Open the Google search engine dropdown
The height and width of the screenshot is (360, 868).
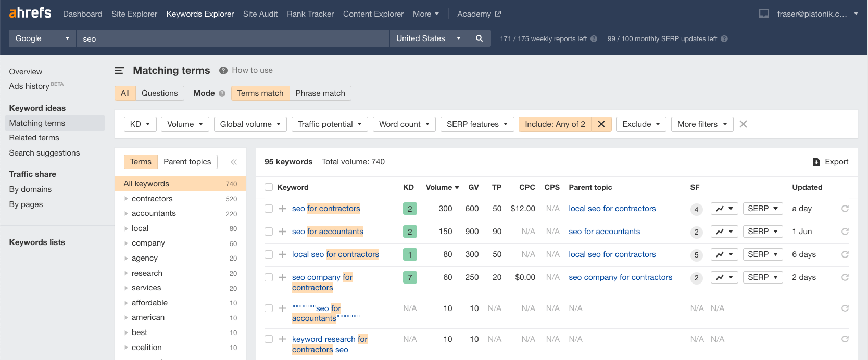43,38
